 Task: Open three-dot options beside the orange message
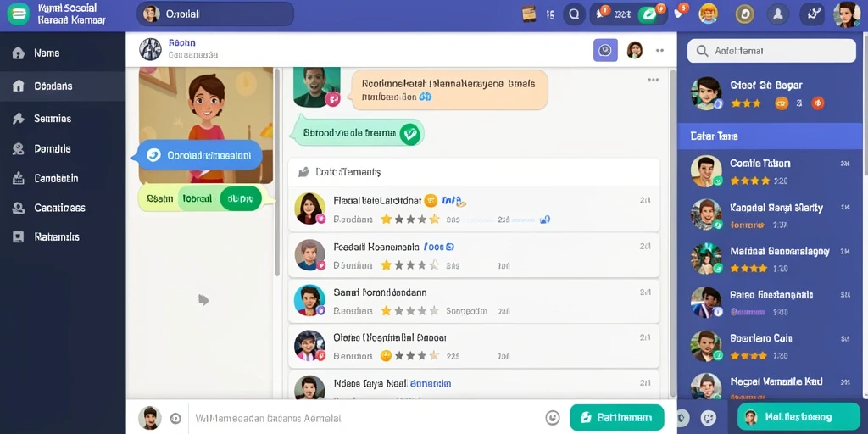pyautogui.click(x=654, y=81)
